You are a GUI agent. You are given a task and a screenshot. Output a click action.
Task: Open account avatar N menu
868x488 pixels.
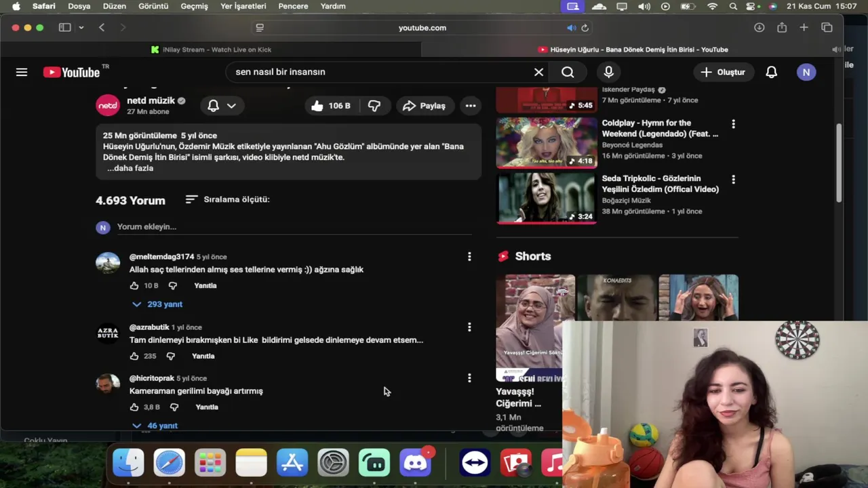click(806, 72)
